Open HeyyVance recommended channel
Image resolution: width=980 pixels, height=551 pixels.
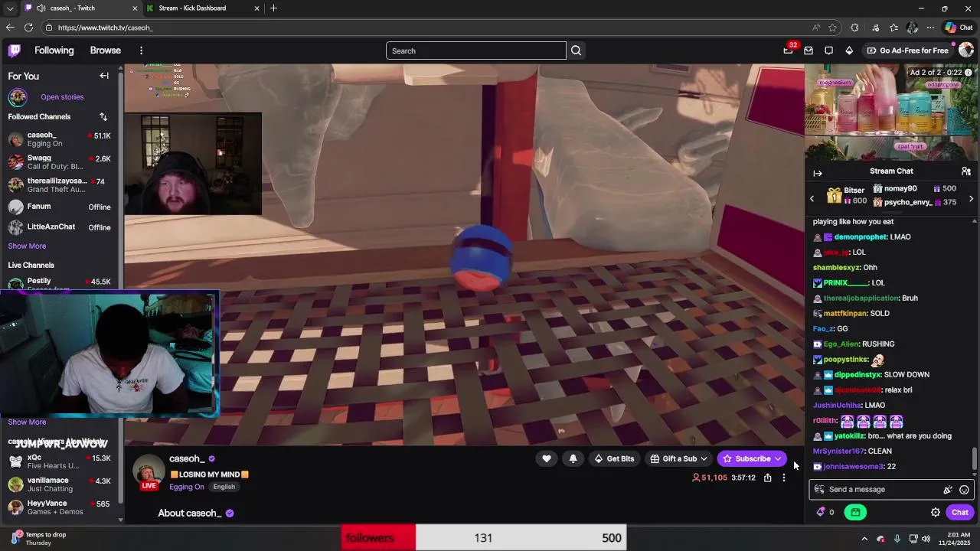tap(60, 507)
